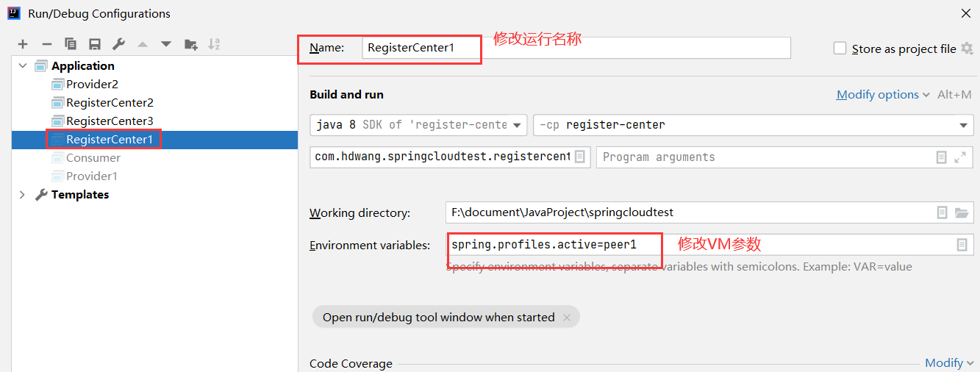Move configuration down with arrow icon
This screenshot has width=980, height=372.
[x=166, y=44]
